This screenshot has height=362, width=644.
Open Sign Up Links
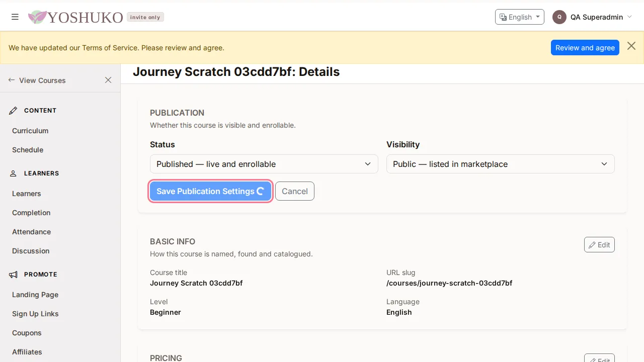click(x=35, y=314)
